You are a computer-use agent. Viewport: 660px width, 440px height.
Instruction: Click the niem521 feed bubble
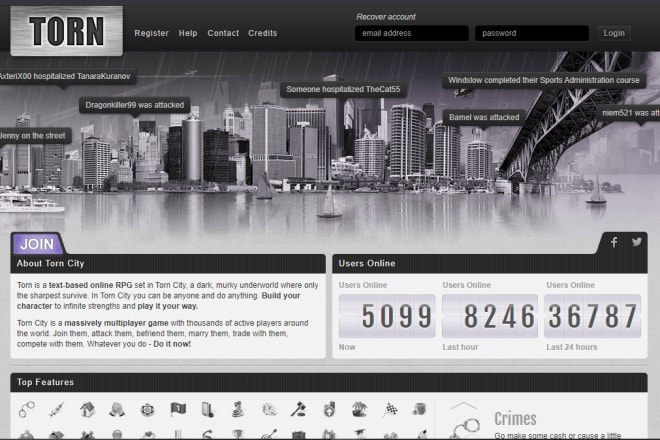[629, 113]
